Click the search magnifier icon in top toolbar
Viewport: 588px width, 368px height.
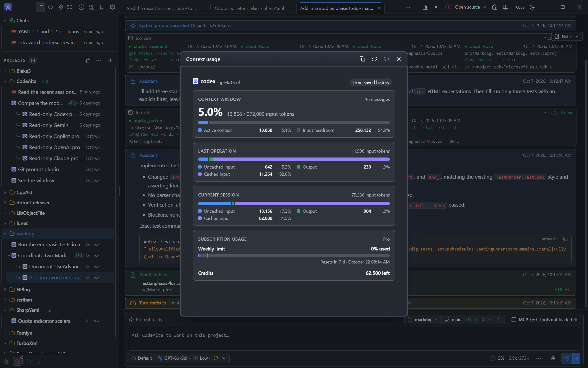coord(51,7)
